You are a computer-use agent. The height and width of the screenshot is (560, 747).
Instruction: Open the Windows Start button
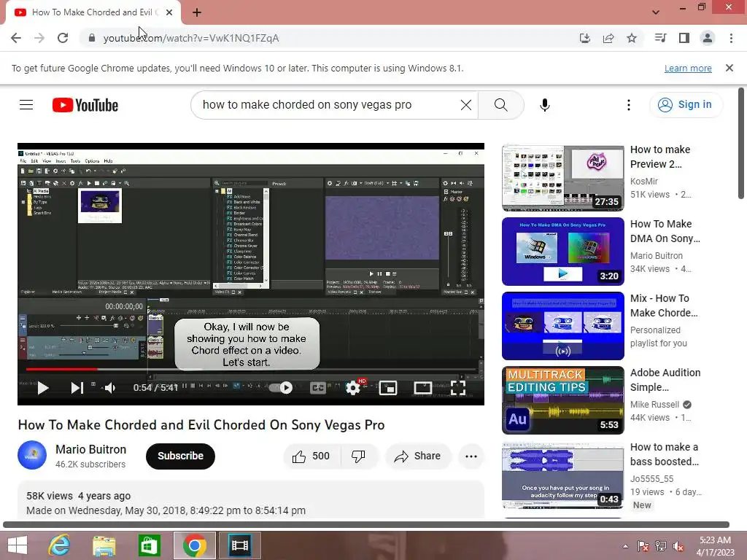(x=18, y=545)
